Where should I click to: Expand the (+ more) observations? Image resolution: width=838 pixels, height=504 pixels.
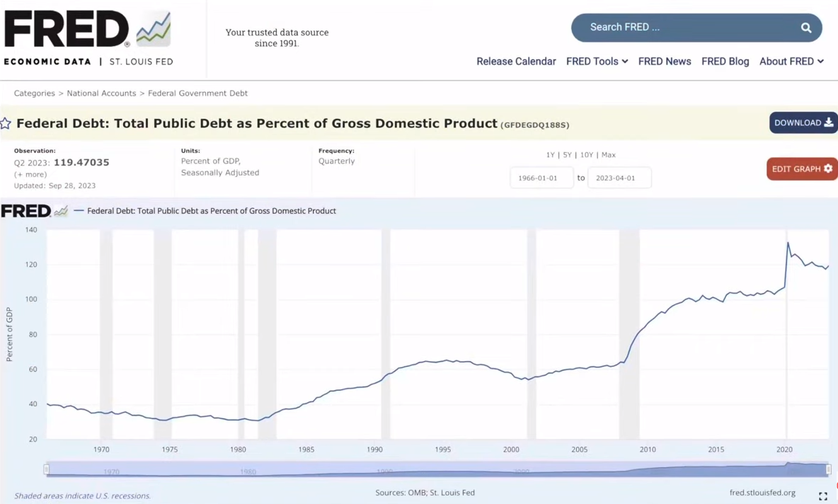[30, 174]
